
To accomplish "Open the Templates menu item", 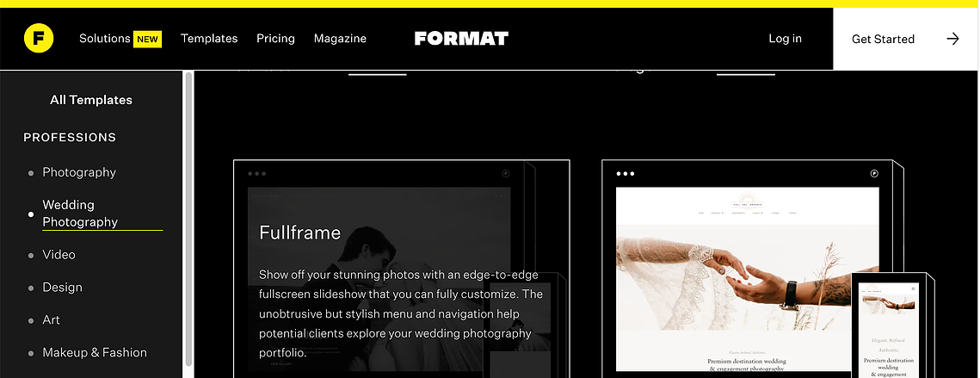I will coord(209,38).
